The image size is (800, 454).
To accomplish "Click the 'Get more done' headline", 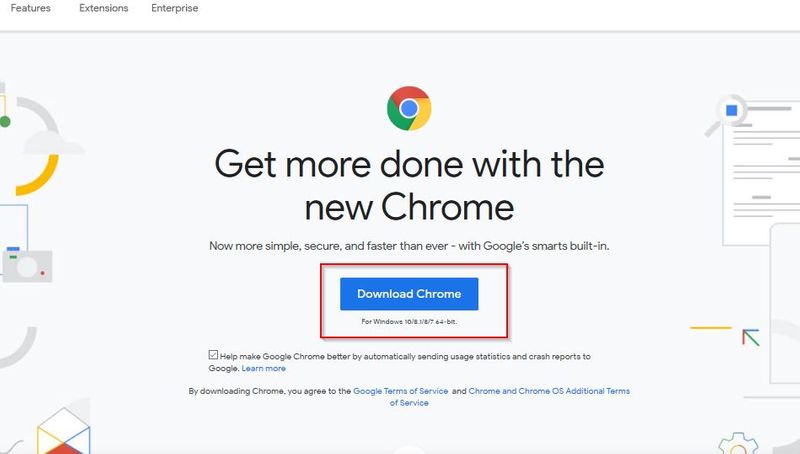I will [x=409, y=185].
